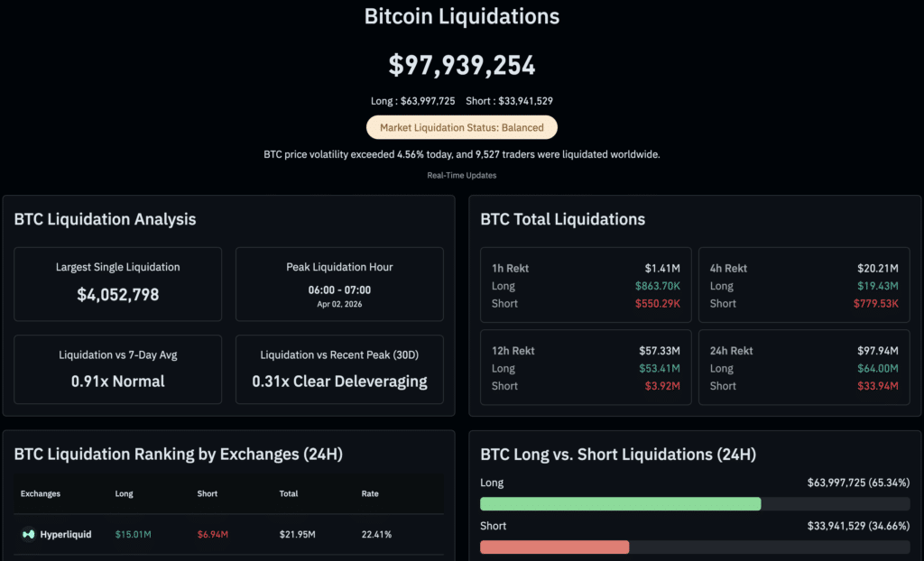Select the total amount $97,939,254
The image size is (924, 561).
[x=461, y=65]
